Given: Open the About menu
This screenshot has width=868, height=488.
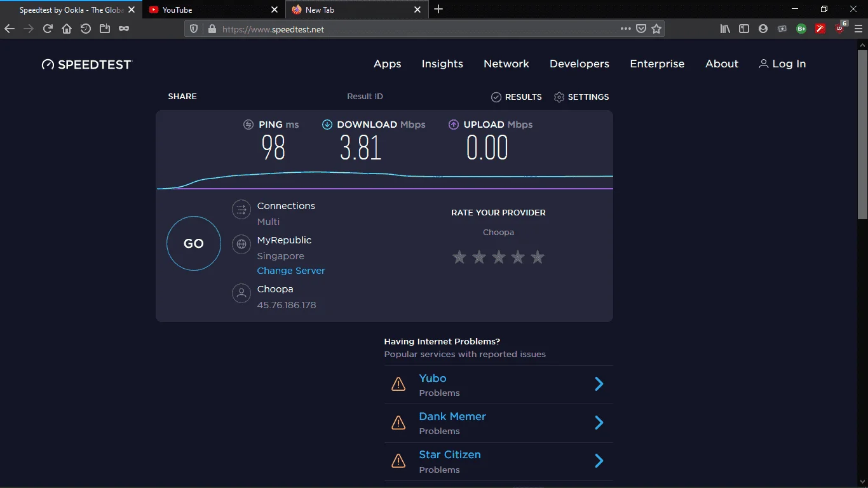Looking at the screenshot, I should [722, 64].
